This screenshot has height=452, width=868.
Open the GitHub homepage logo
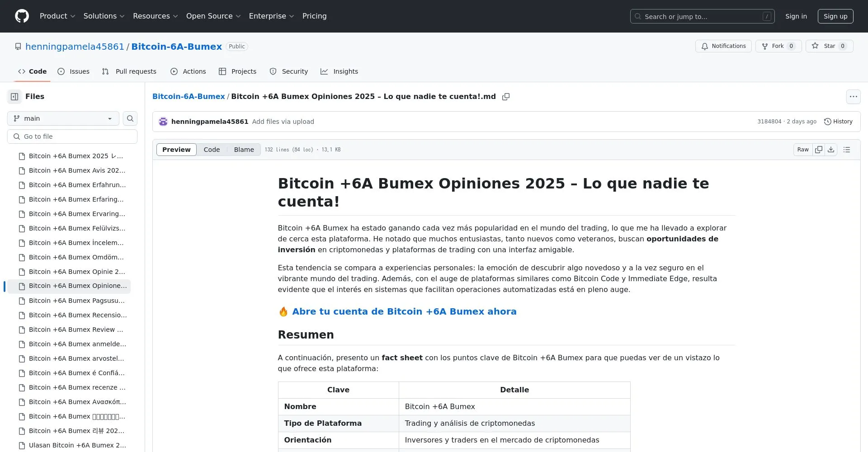click(x=22, y=16)
